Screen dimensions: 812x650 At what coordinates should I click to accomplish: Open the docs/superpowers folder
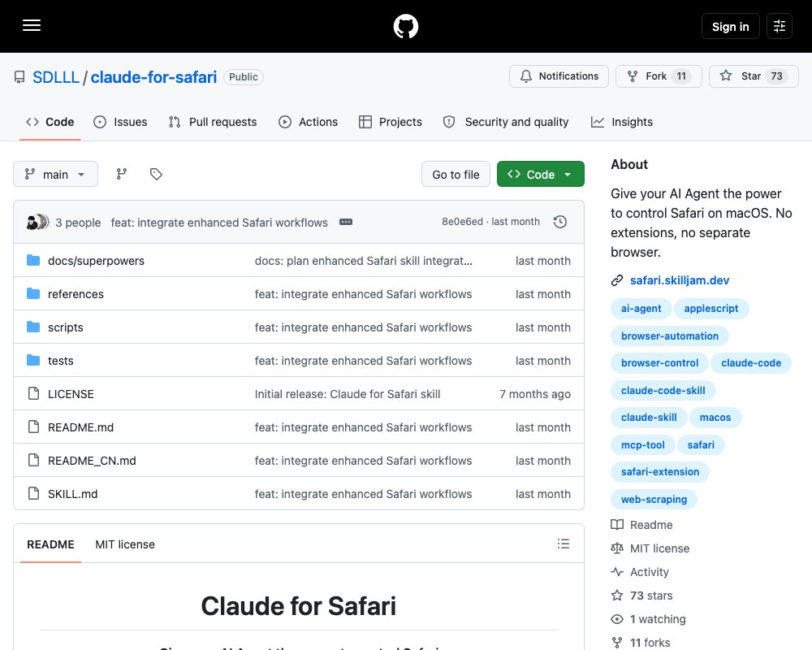click(x=96, y=261)
